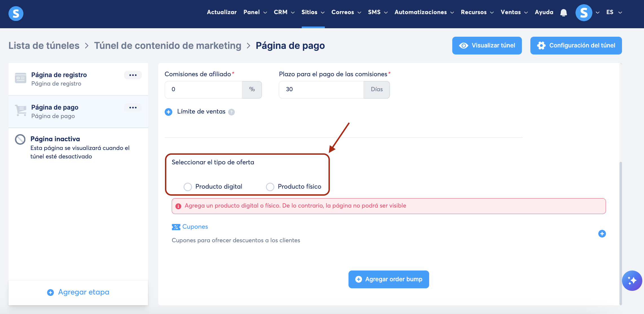Image resolution: width=644 pixels, height=314 pixels.
Task: Select the Producto digital radio option
Action: point(188,187)
